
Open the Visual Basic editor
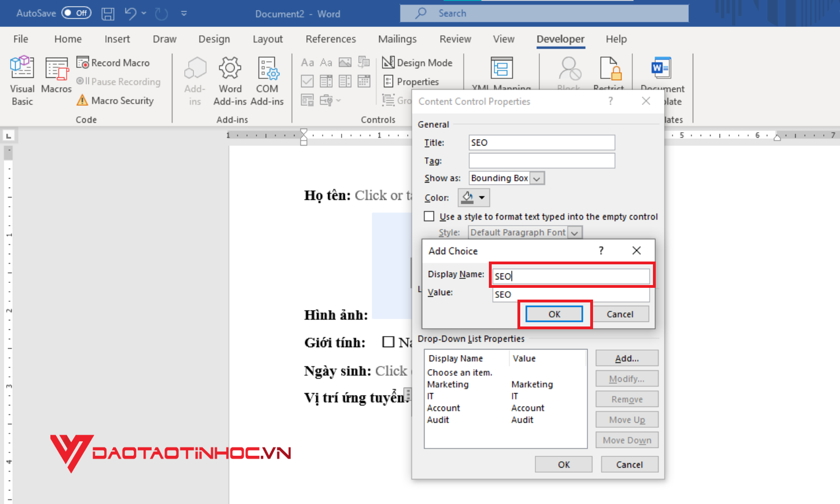[22, 78]
